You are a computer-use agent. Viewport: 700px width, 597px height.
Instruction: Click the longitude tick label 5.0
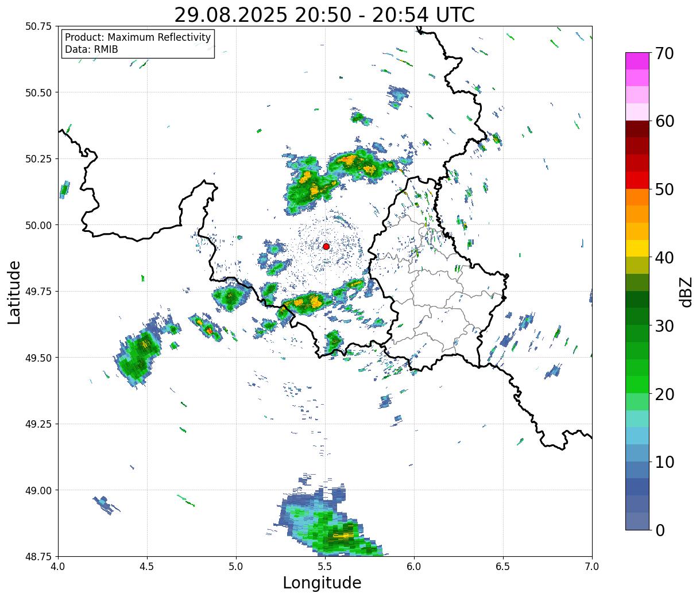click(x=236, y=567)
